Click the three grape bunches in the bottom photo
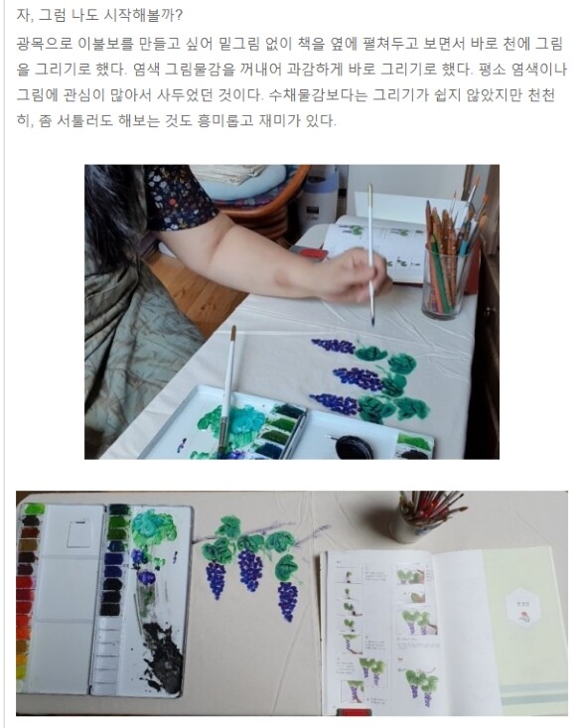 pos(253,585)
